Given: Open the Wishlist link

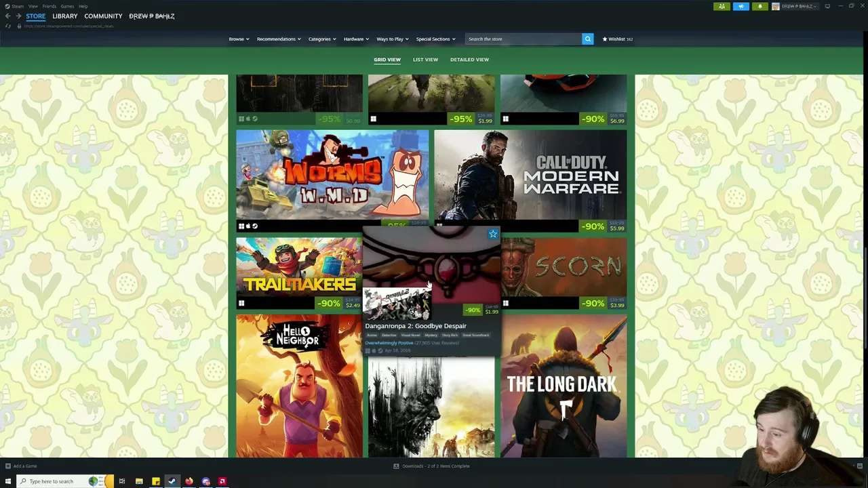Looking at the screenshot, I should pyautogui.click(x=618, y=39).
